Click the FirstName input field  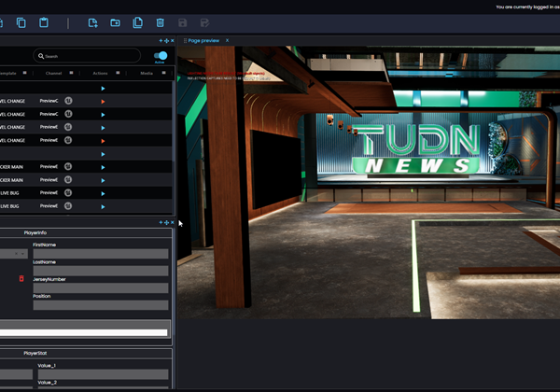click(x=101, y=254)
